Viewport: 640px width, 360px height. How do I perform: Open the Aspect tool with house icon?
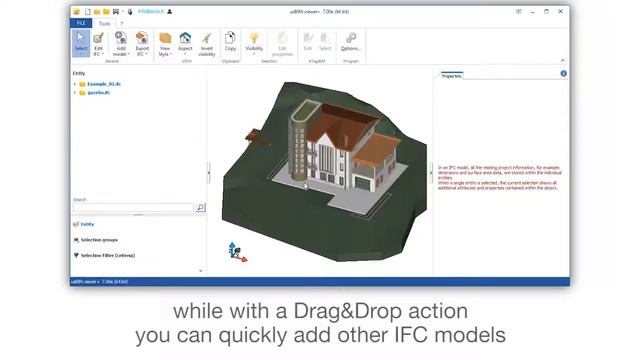[x=185, y=43]
